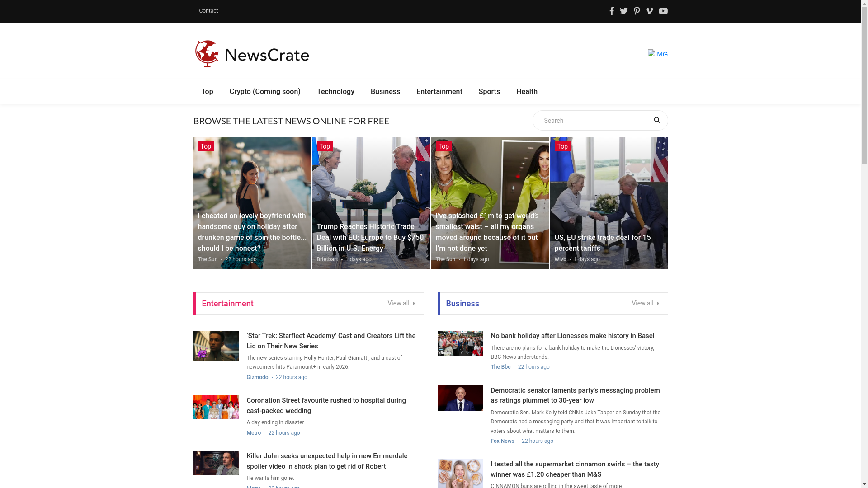Click the search magnifier icon

(657, 120)
